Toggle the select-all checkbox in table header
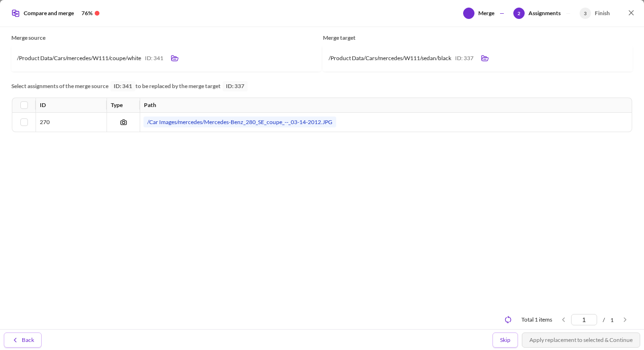The image size is (644, 350). pyautogui.click(x=24, y=105)
